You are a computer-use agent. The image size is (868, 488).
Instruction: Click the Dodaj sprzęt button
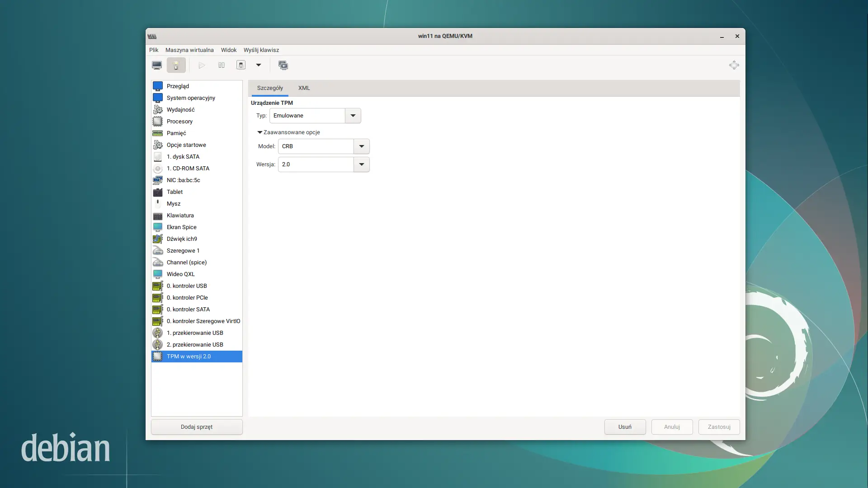(x=197, y=427)
